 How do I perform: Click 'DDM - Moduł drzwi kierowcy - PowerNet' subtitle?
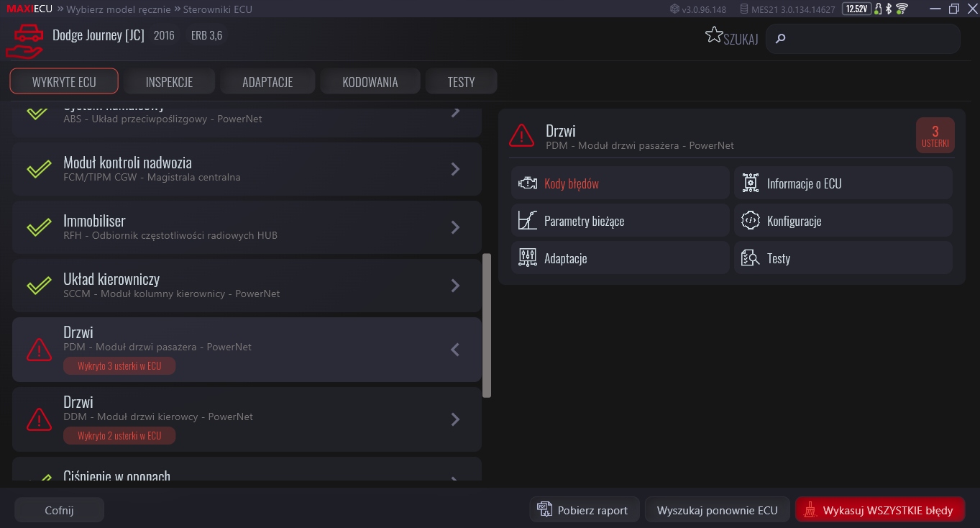pyautogui.click(x=158, y=417)
